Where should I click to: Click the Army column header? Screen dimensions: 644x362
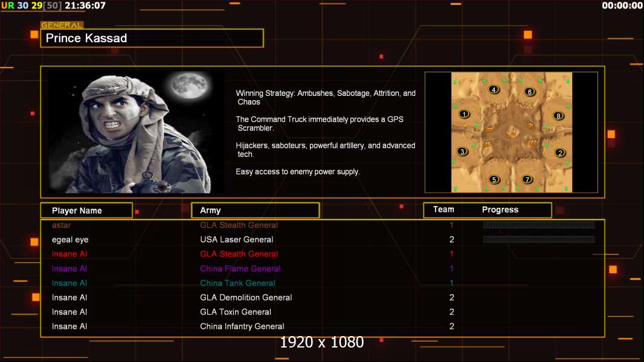255,211
